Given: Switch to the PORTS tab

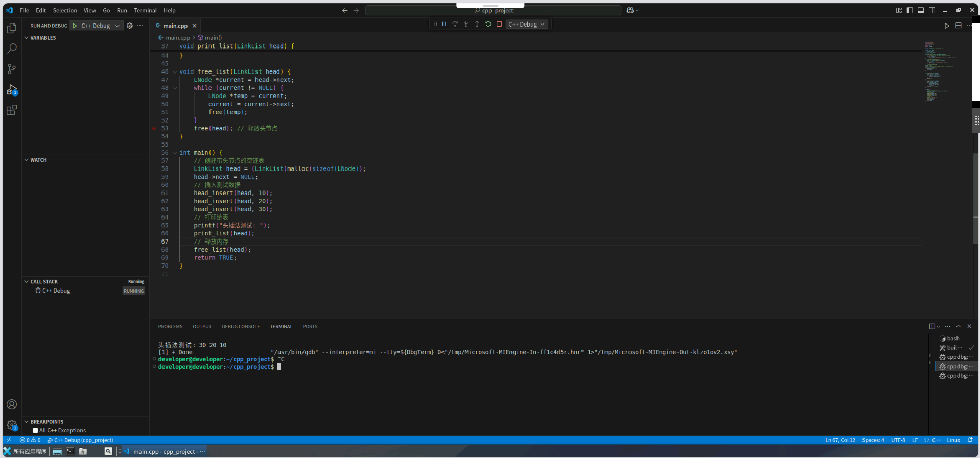Looking at the screenshot, I should point(310,327).
